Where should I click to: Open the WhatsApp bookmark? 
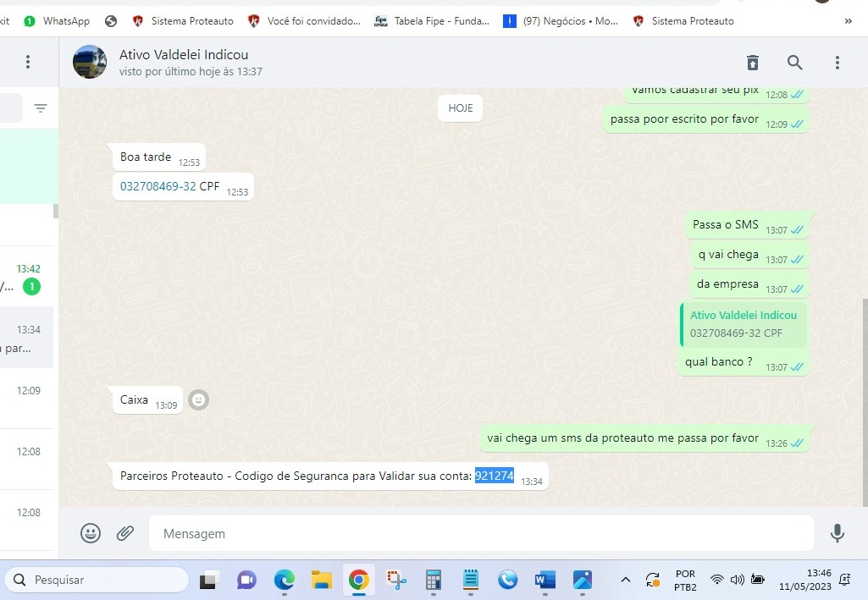(x=56, y=21)
